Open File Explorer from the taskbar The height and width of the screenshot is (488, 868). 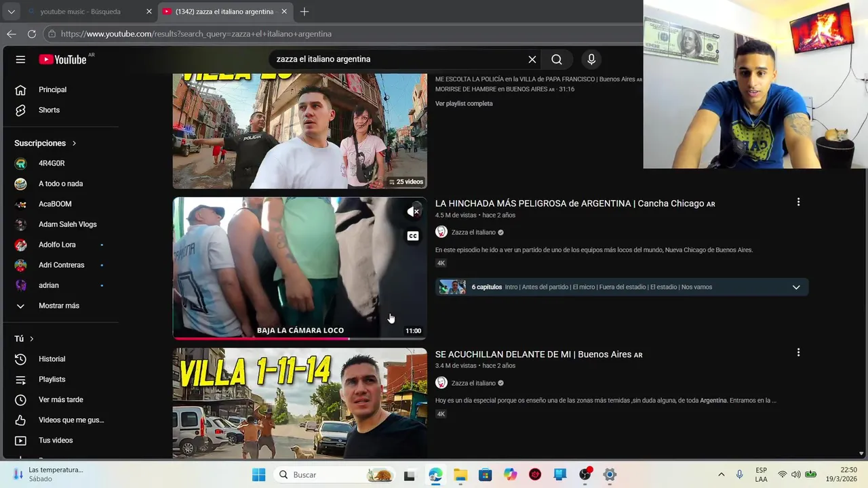(x=460, y=474)
